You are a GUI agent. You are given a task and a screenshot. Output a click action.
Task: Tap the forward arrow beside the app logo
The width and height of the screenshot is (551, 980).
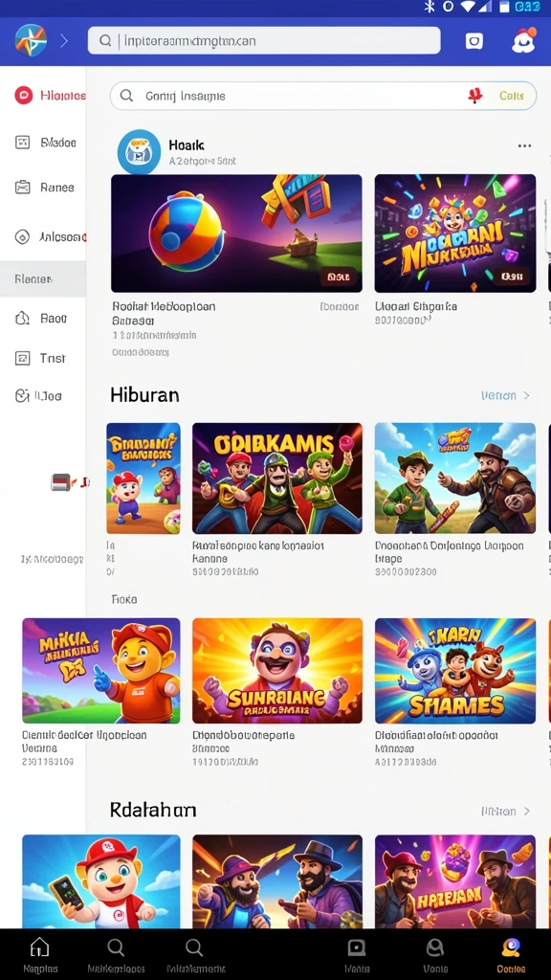pos(64,41)
